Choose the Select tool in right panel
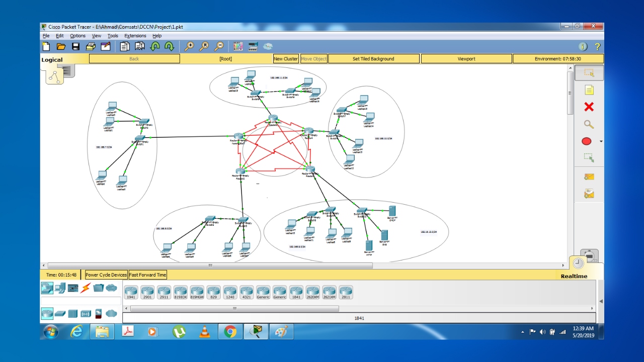 click(x=589, y=73)
